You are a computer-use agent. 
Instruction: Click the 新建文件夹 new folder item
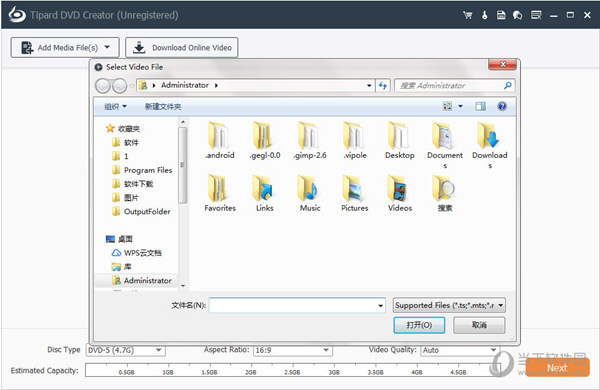[163, 106]
